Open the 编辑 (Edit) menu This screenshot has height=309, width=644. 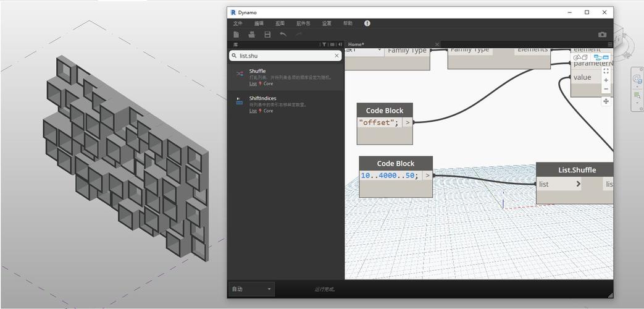click(x=259, y=23)
